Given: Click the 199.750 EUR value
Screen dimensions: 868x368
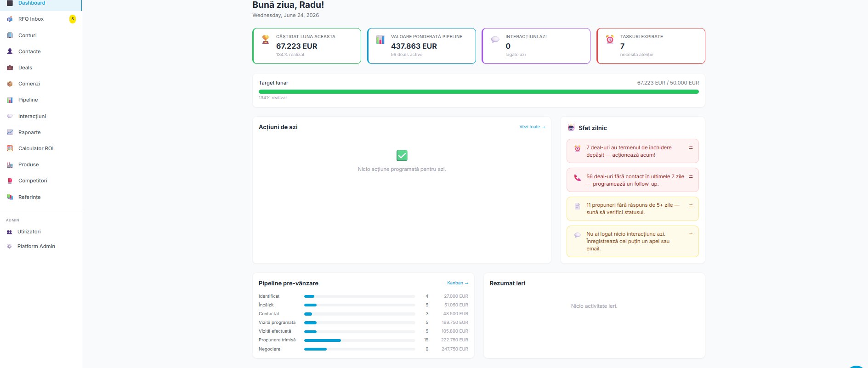Looking at the screenshot, I should point(455,323).
